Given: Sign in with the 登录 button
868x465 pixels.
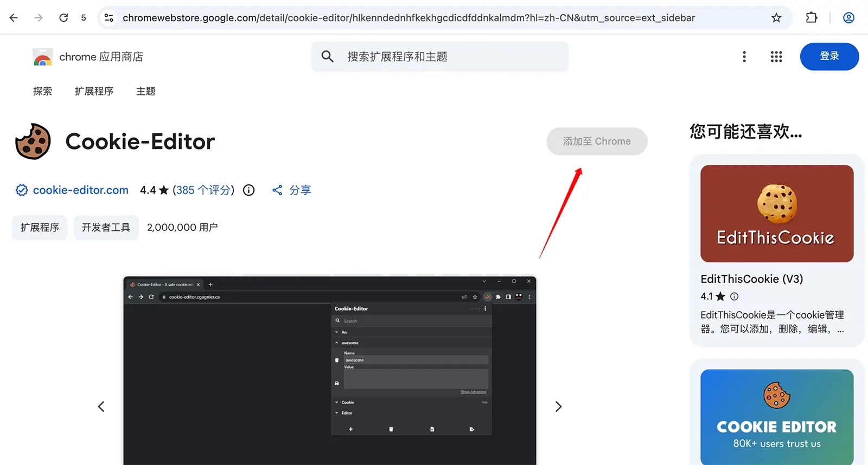Looking at the screenshot, I should [829, 56].
